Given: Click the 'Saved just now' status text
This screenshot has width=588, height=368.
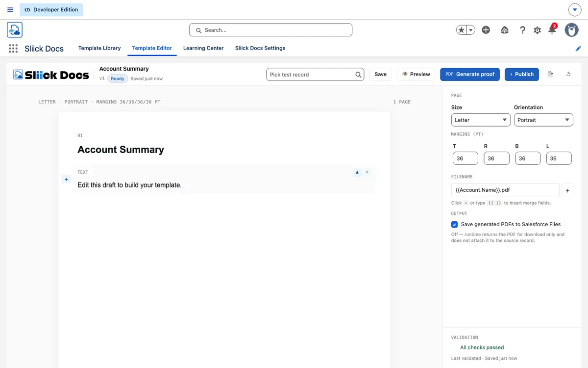Looking at the screenshot, I should click(x=147, y=79).
